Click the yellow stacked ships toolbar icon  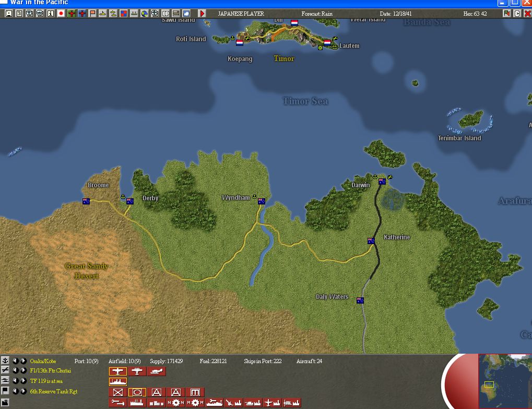click(x=113, y=14)
